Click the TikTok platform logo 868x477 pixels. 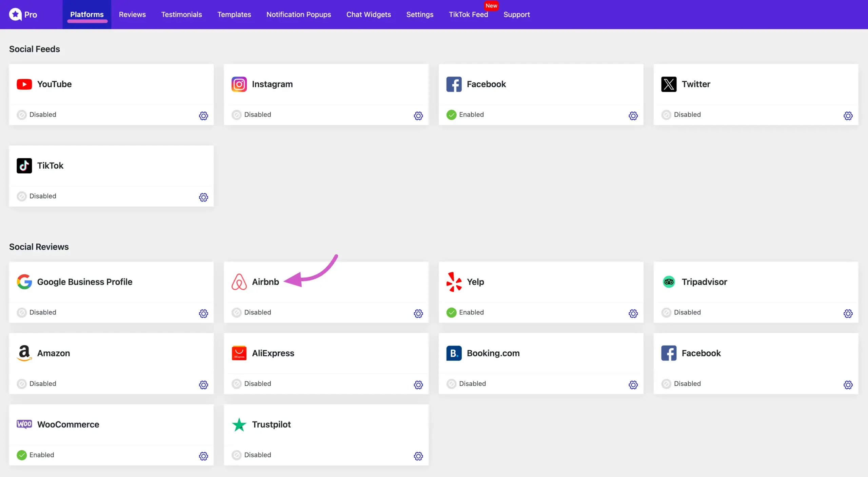24,166
